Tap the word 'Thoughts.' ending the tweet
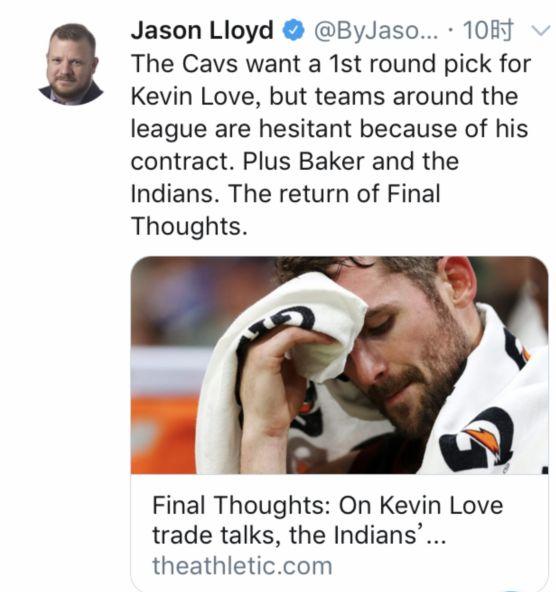 pyautogui.click(x=189, y=227)
